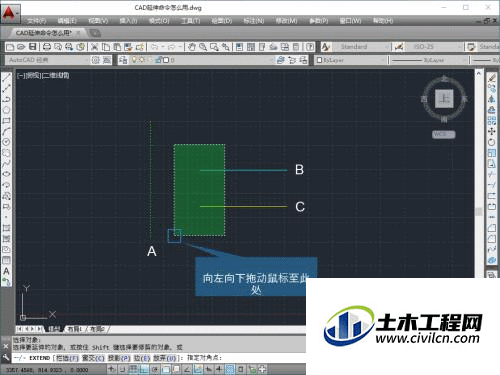Image resolution: width=500 pixels, height=375 pixels.
Task: Toggle Ortho Mode in status bar
Action: pos(144,369)
